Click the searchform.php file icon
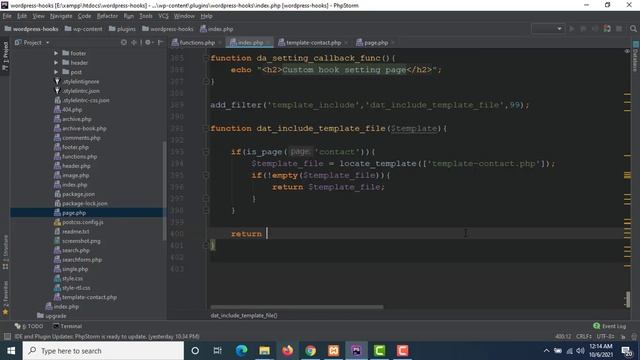Viewport: 640px width, 360px height. (57, 260)
